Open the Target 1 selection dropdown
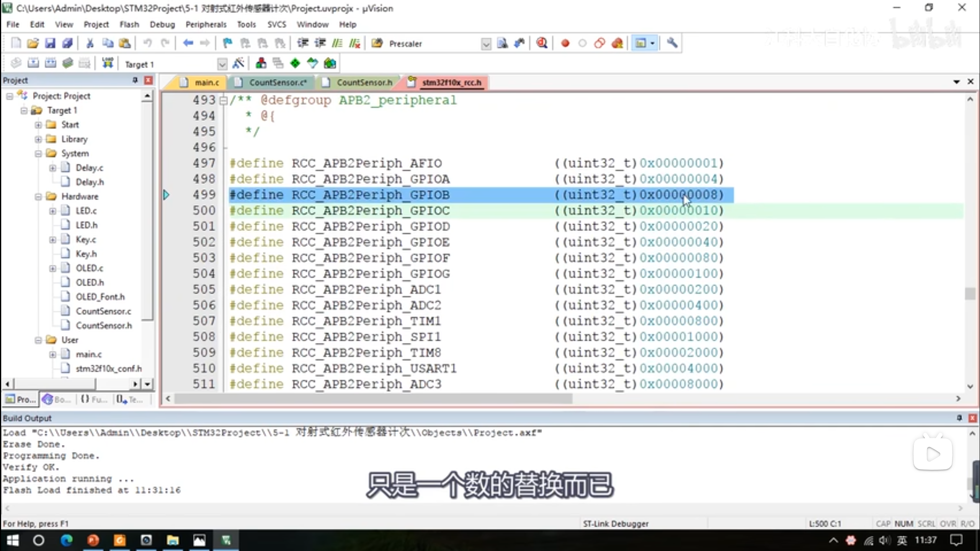The height and width of the screenshot is (551, 980). (222, 64)
